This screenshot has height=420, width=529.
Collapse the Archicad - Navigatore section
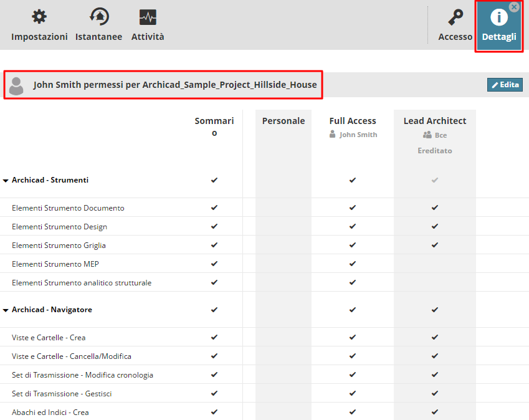coord(6,310)
